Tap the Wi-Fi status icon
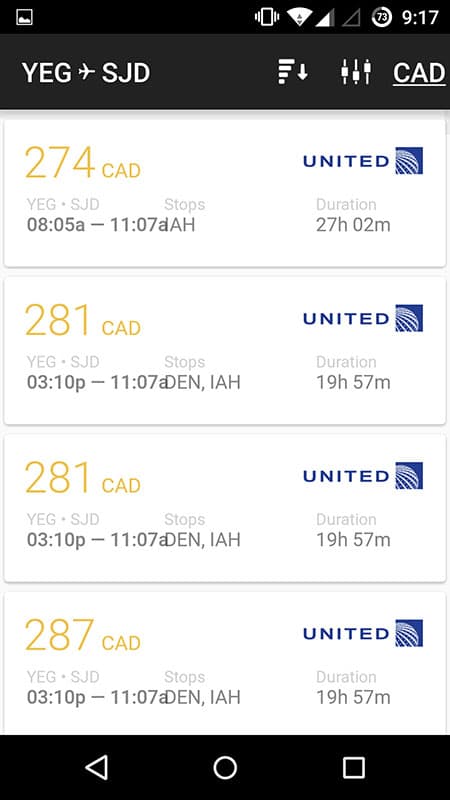This screenshot has width=450, height=800. coord(299,17)
